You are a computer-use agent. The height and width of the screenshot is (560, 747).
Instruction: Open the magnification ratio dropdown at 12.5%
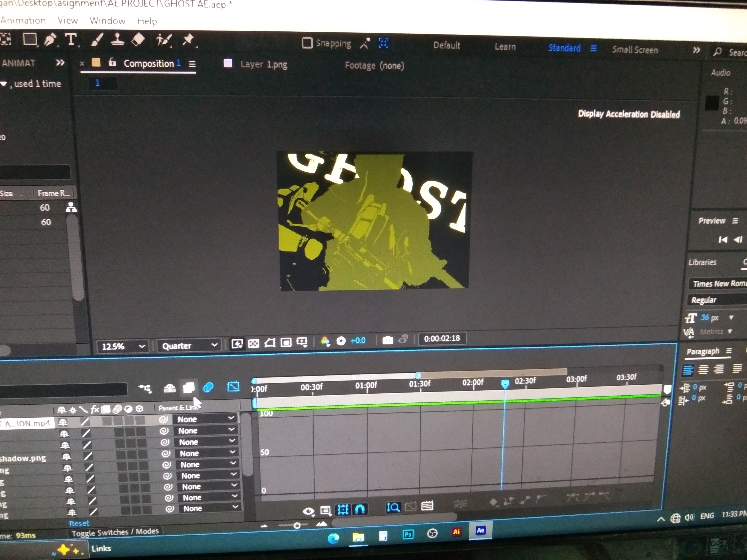(122, 346)
